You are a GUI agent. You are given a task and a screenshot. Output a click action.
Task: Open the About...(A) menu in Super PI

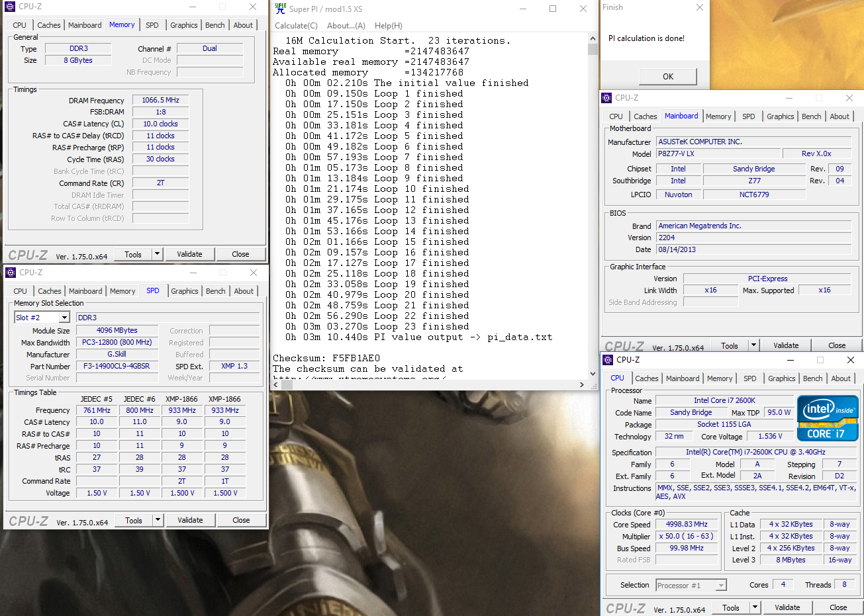346,26
